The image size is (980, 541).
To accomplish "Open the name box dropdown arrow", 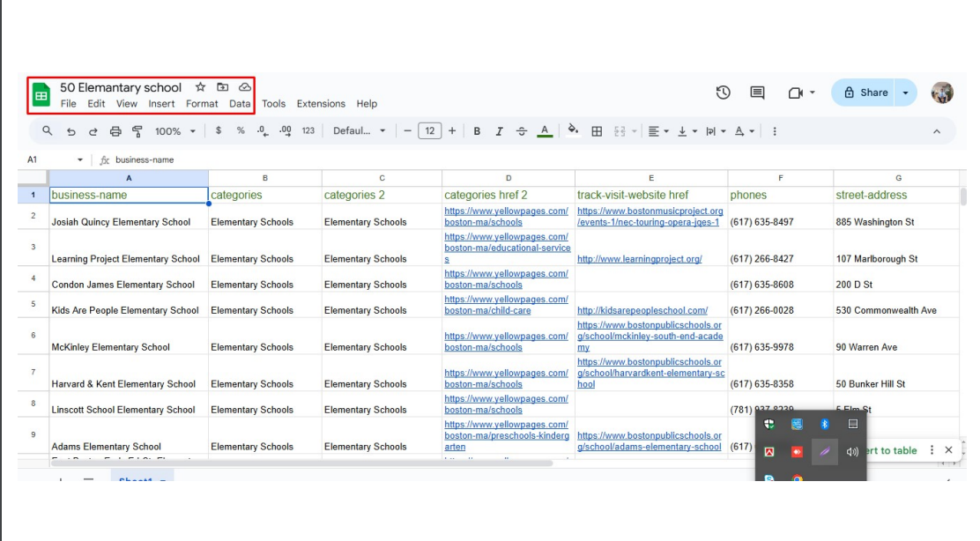I will [x=80, y=160].
